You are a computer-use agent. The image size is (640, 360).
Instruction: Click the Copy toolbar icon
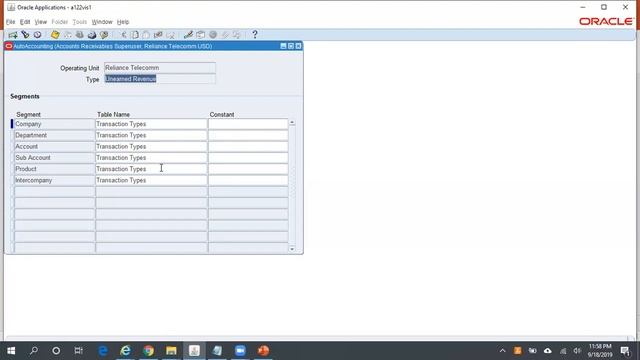pyautogui.click(x=135, y=35)
